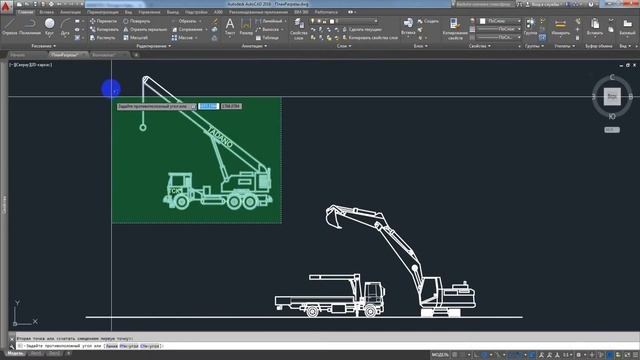The image size is (640, 360).
Task: Click the Создать block button
Action: (x=428, y=21)
